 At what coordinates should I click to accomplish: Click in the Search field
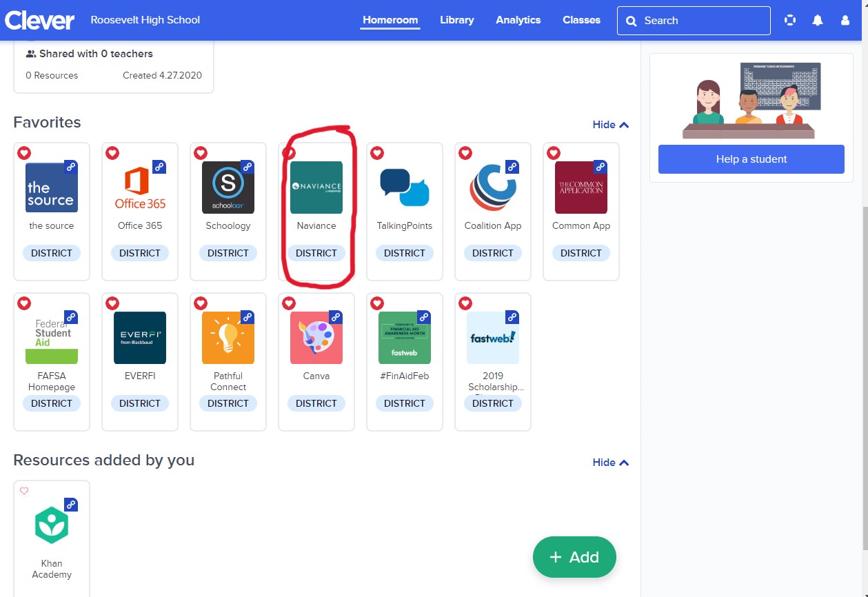694,21
